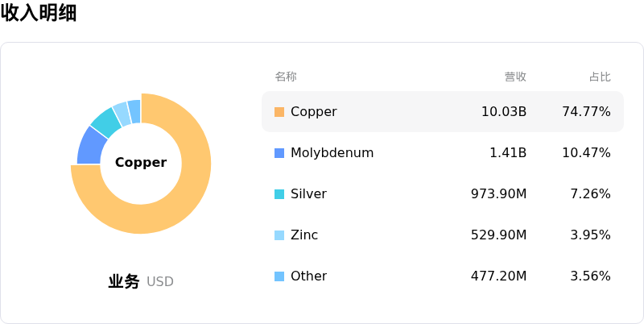Click the light blue Zinc swatch

tap(279, 235)
